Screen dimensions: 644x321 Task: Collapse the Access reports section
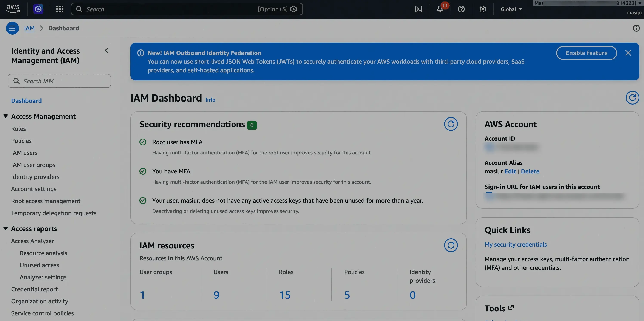pyautogui.click(x=6, y=228)
